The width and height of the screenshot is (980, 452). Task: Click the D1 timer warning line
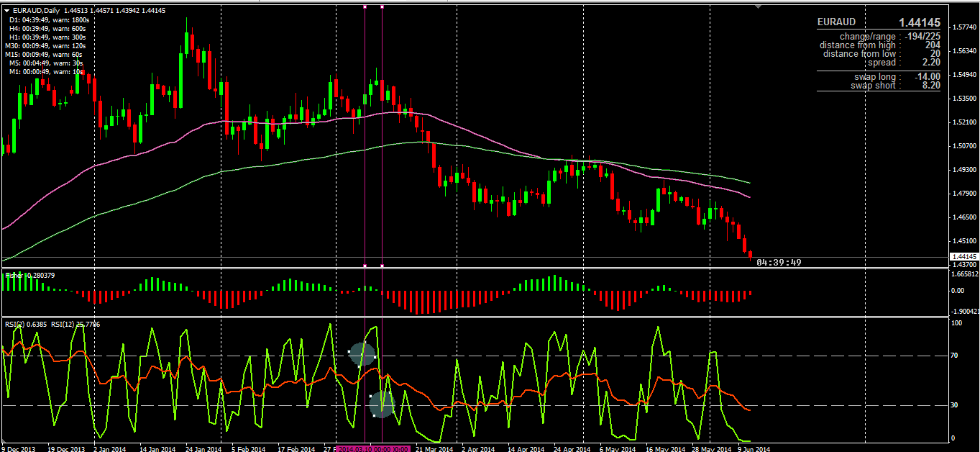[x=47, y=19]
